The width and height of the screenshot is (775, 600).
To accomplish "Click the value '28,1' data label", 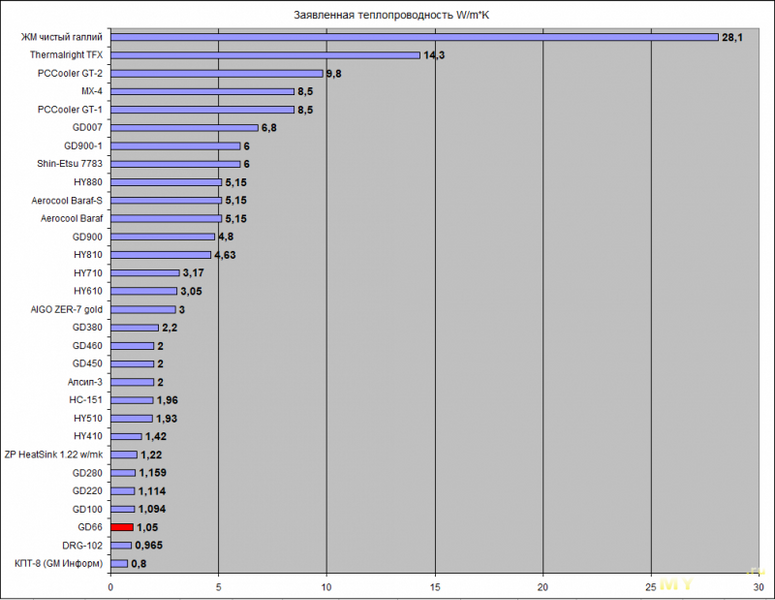I will click(732, 37).
